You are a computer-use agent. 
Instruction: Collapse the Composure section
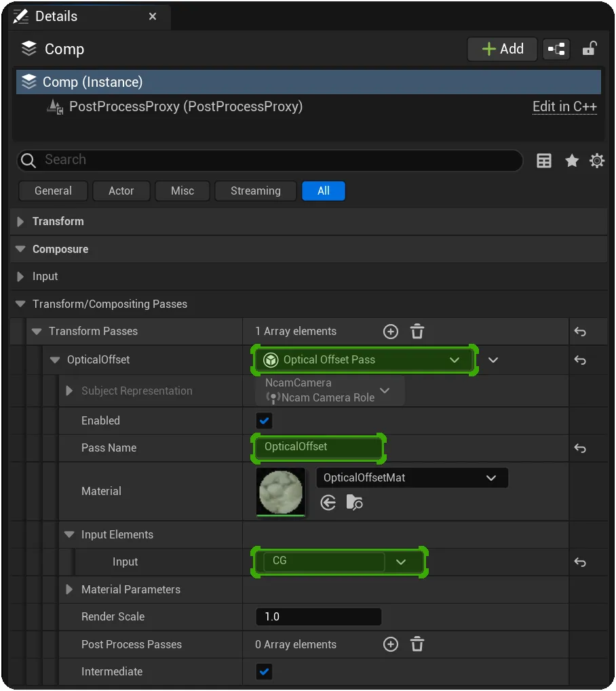[20, 249]
